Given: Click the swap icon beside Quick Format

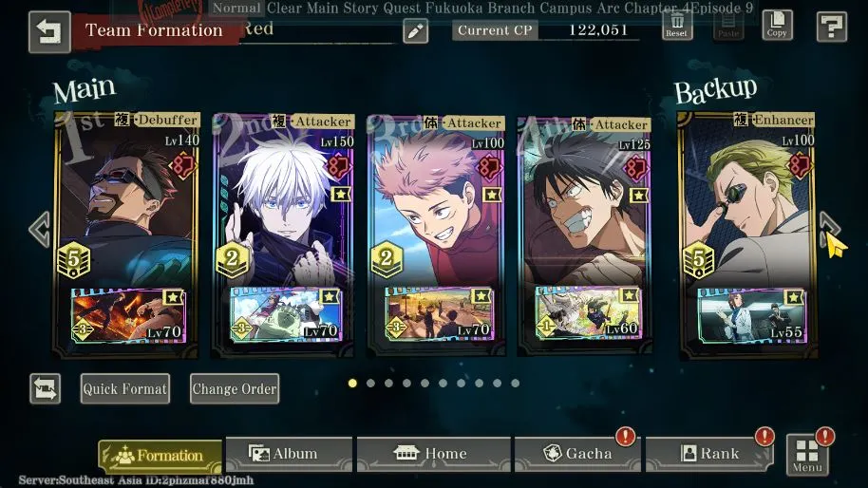Looking at the screenshot, I should point(46,388).
